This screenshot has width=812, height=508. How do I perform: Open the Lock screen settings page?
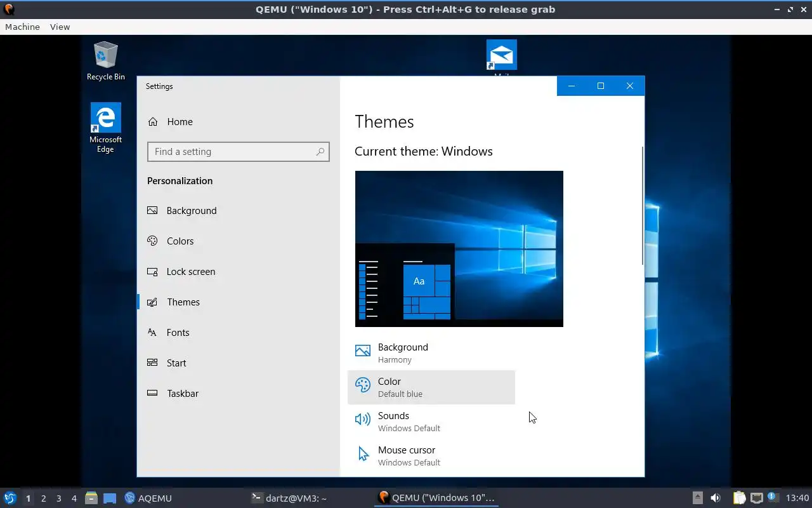(x=239, y=272)
